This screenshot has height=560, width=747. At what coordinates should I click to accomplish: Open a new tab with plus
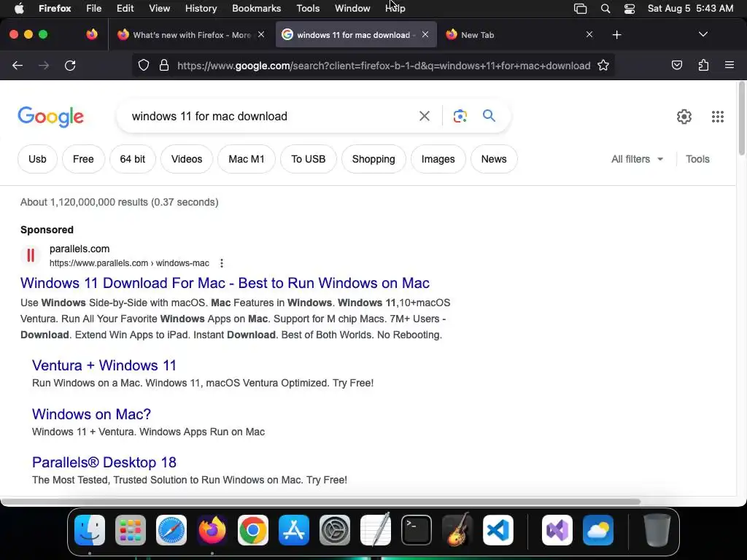coord(616,35)
